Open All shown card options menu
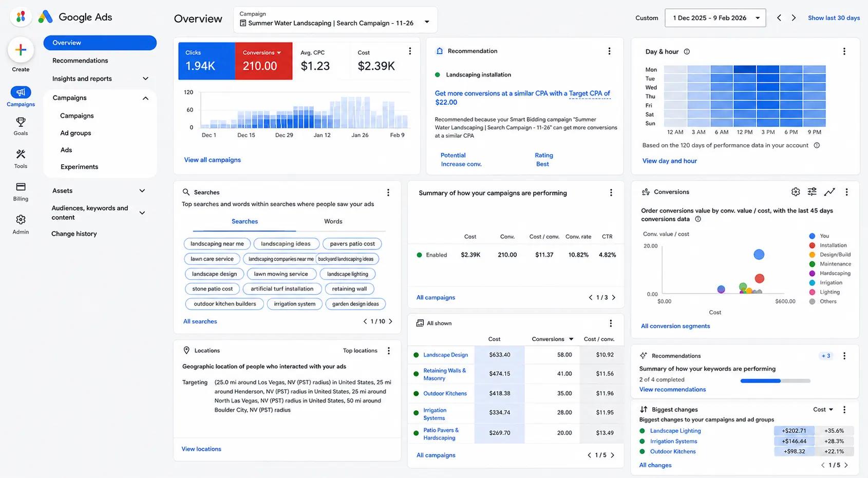 click(x=611, y=323)
